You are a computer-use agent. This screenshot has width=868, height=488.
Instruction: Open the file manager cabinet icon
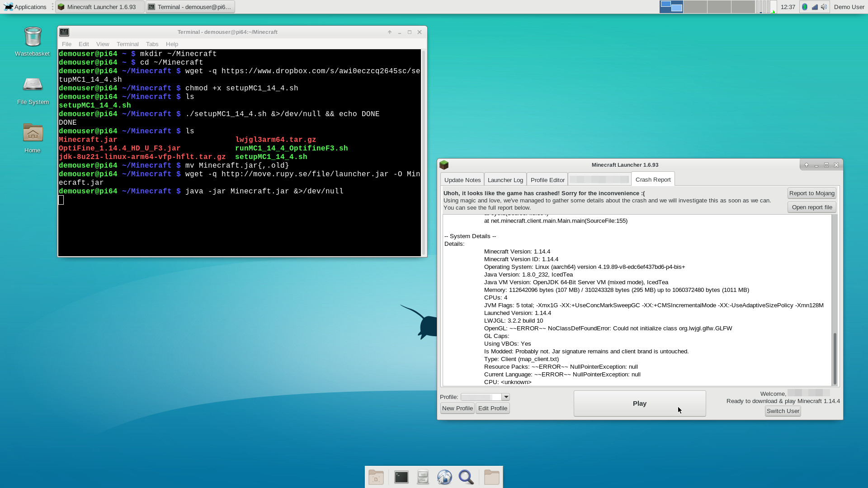pyautogui.click(x=423, y=477)
